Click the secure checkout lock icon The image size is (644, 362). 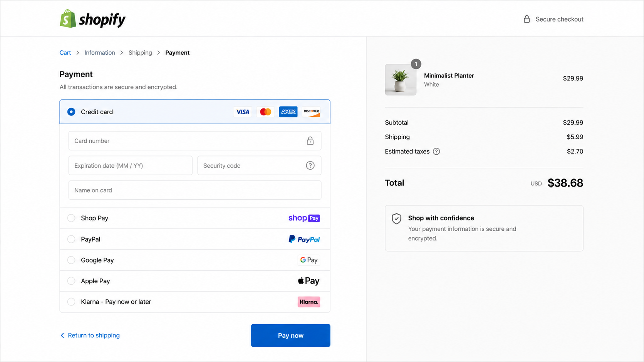(x=527, y=19)
